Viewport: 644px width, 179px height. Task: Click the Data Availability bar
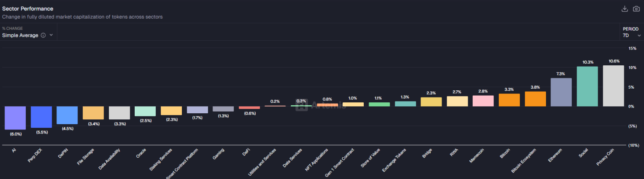(x=119, y=113)
